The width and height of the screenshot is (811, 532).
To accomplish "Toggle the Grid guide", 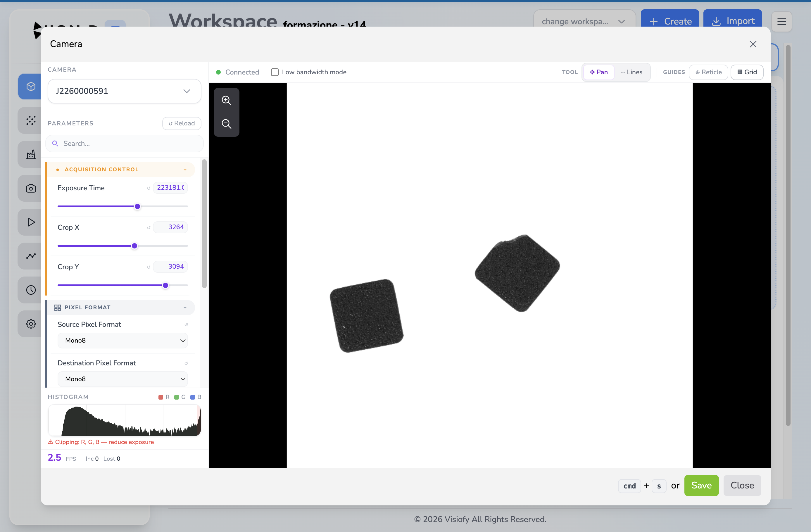I will 747,72.
